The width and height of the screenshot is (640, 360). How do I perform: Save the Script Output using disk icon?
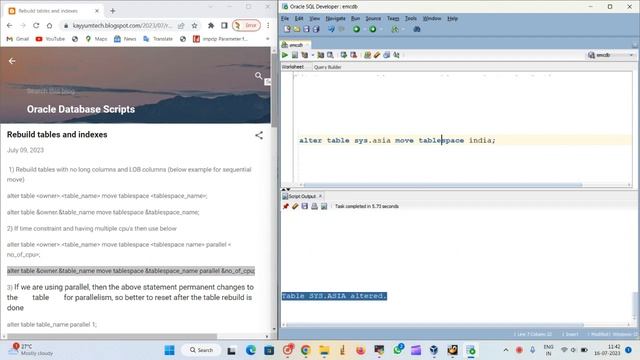[x=304, y=207]
